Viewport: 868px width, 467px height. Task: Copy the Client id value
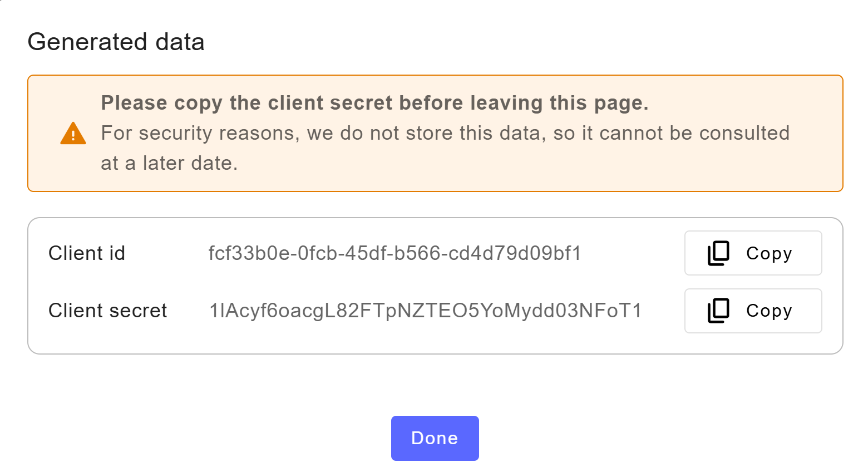tap(753, 253)
